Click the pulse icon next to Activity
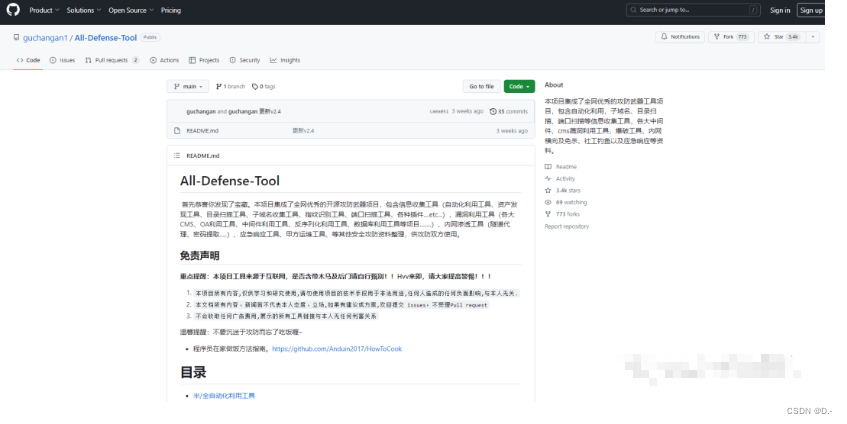 (x=548, y=179)
